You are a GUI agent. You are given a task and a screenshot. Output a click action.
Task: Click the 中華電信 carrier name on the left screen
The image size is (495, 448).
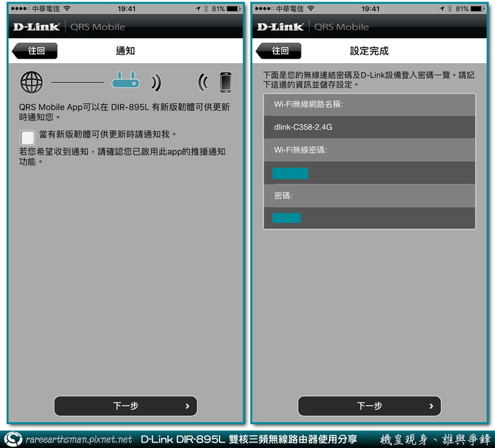(x=46, y=9)
